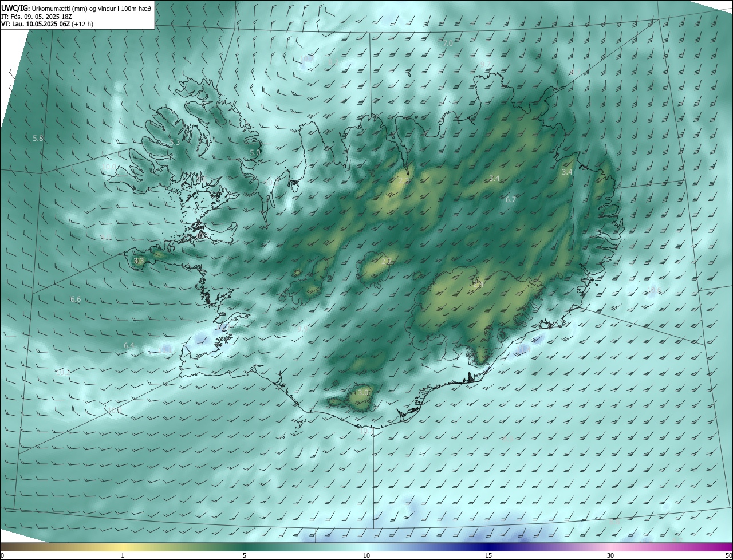This screenshot has width=733, height=560.
Task: Click the colorbar tick label "10"
Action: coord(366,555)
